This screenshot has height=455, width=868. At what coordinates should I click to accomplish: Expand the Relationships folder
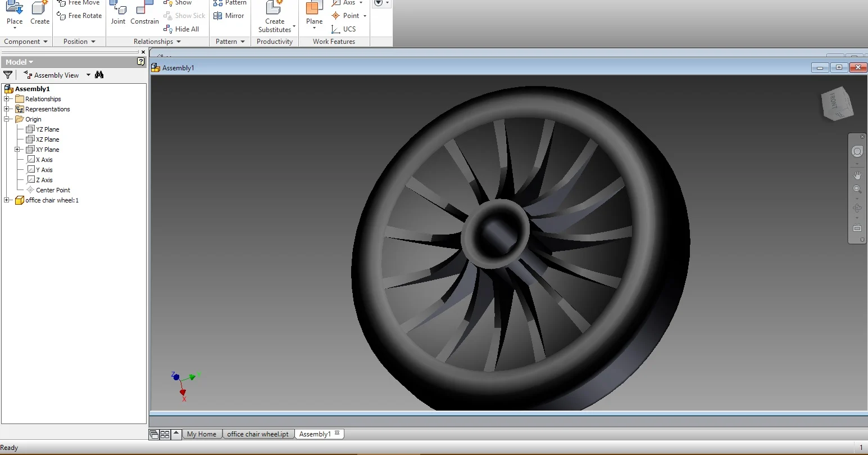7,99
